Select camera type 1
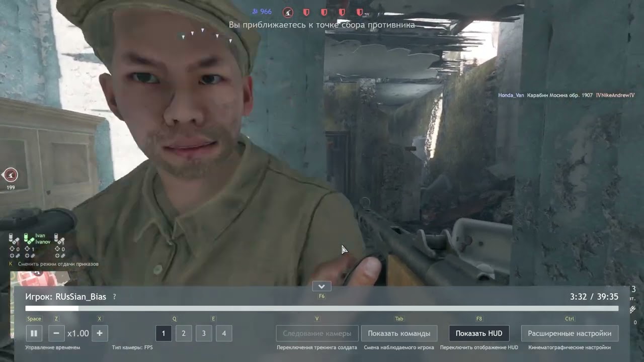Viewport: 644px width, 362px height. [x=164, y=333]
